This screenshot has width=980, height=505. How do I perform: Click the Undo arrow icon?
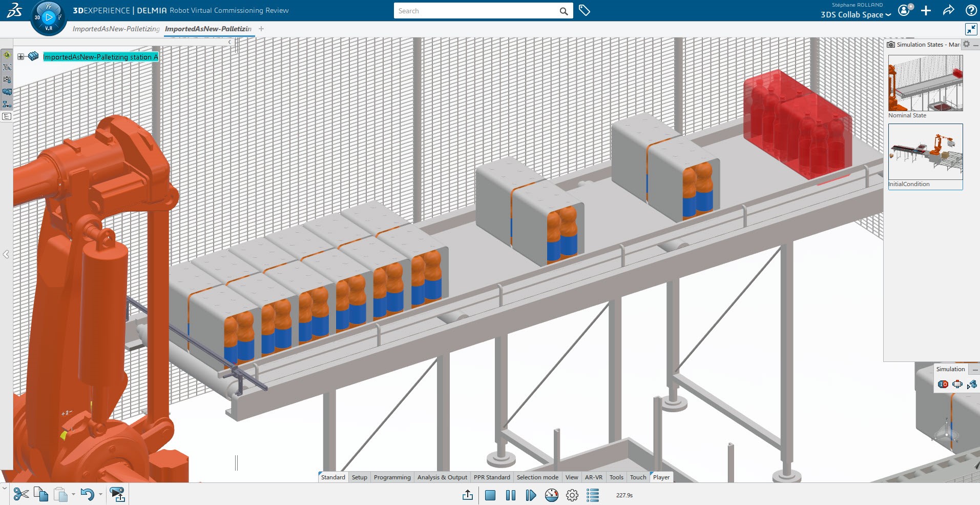(87, 494)
